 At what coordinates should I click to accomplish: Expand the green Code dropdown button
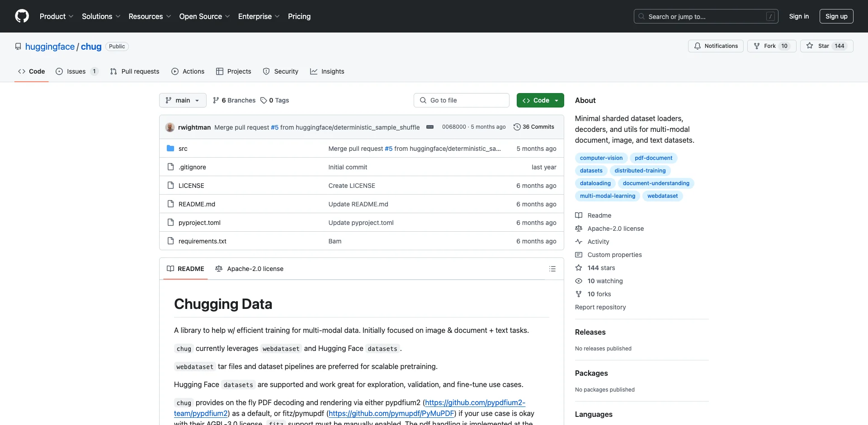tap(540, 100)
